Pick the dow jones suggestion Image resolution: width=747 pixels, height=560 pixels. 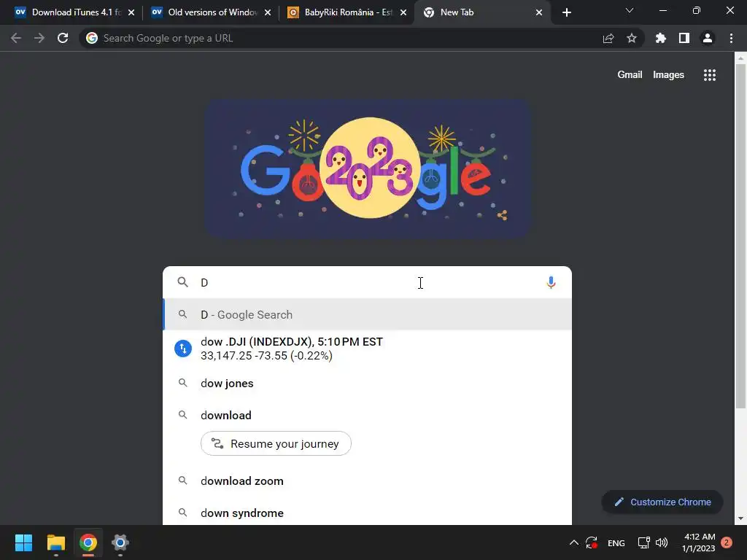coord(368,384)
